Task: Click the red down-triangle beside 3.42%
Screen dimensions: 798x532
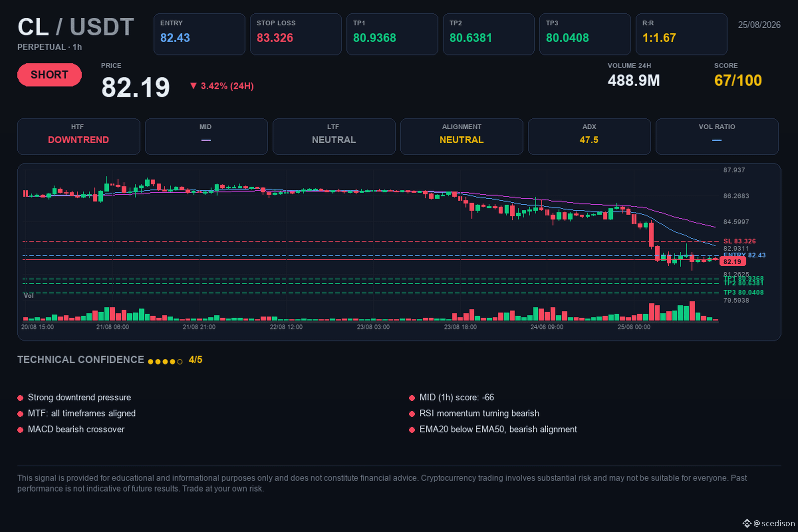Action: click(193, 86)
